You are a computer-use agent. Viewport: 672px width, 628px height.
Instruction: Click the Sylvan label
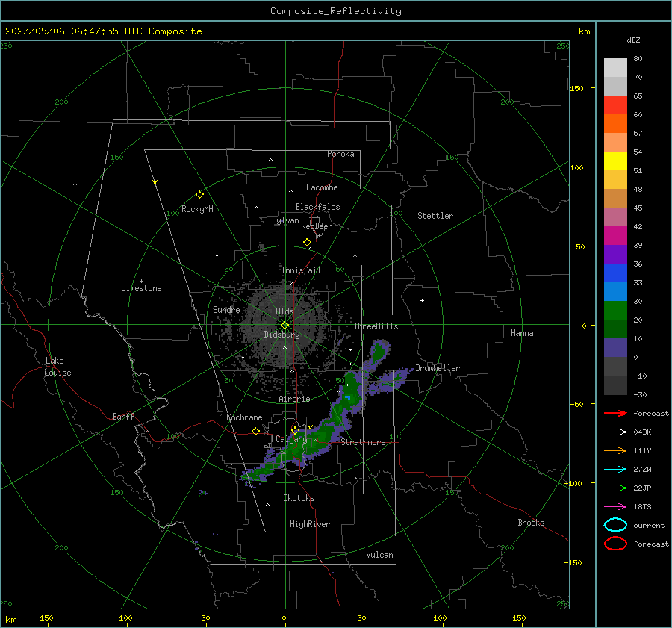tap(285, 220)
